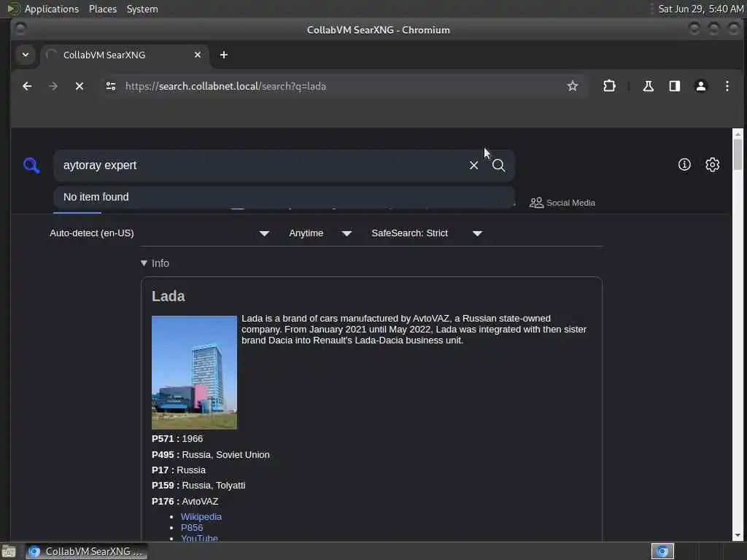Click the "P17 : Russia" row
Screen dimensions: 747x560
179,470
